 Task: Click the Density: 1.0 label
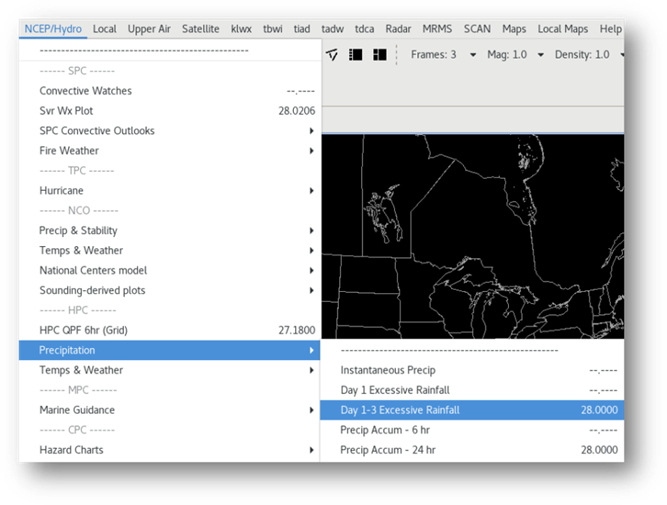[581, 55]
